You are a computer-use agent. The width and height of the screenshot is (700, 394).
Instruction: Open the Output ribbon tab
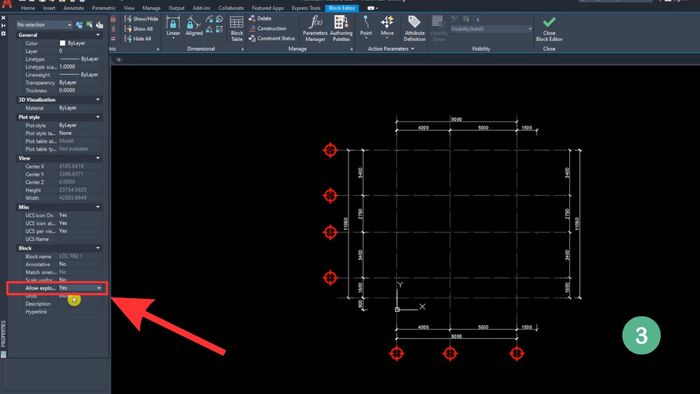[x=176, y=8]
